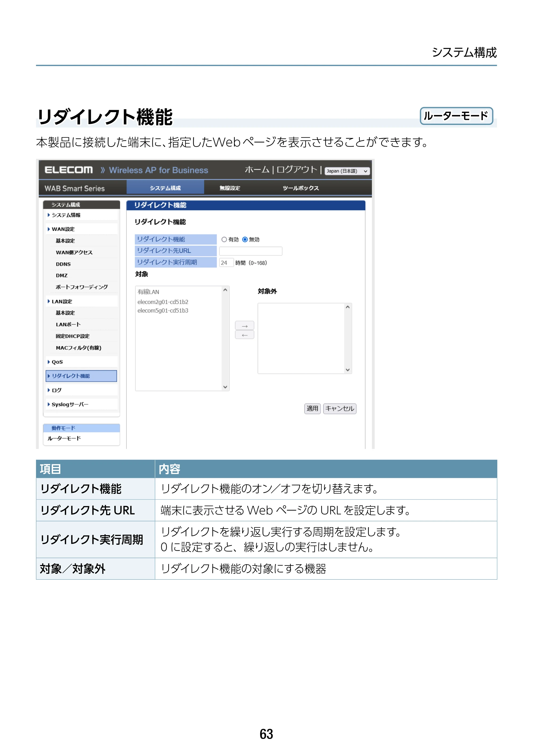This screenshot has height=756, width=533.
Task: Select the 有効 radio button
Action: pos(224,239)
